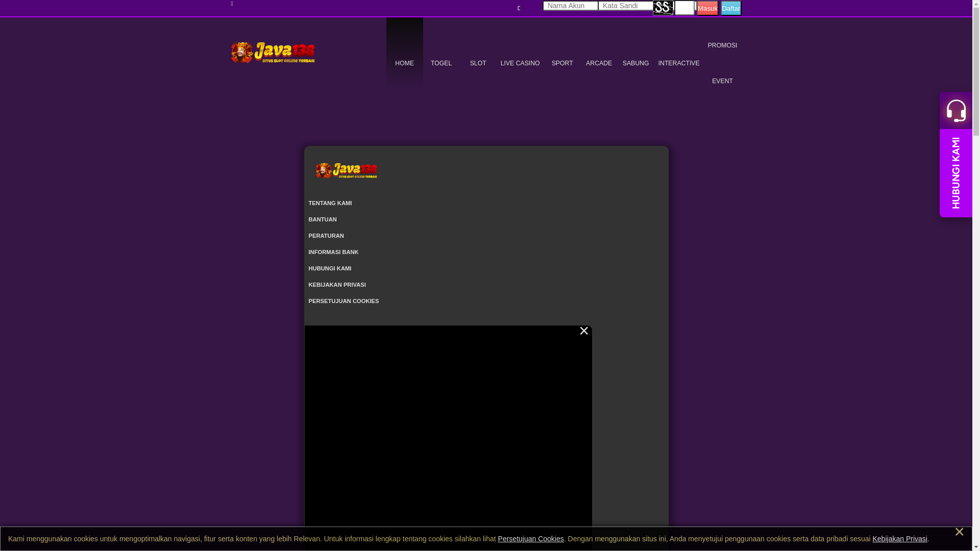980x551 pixels.
Task: Open the LIVE CASINO menu
Action: pyautogui.click(x=520, y=63)
